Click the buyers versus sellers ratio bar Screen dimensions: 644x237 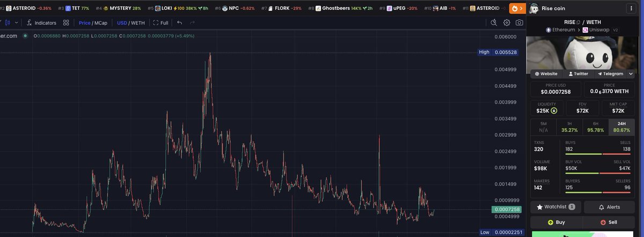click(x=598, y=192)
